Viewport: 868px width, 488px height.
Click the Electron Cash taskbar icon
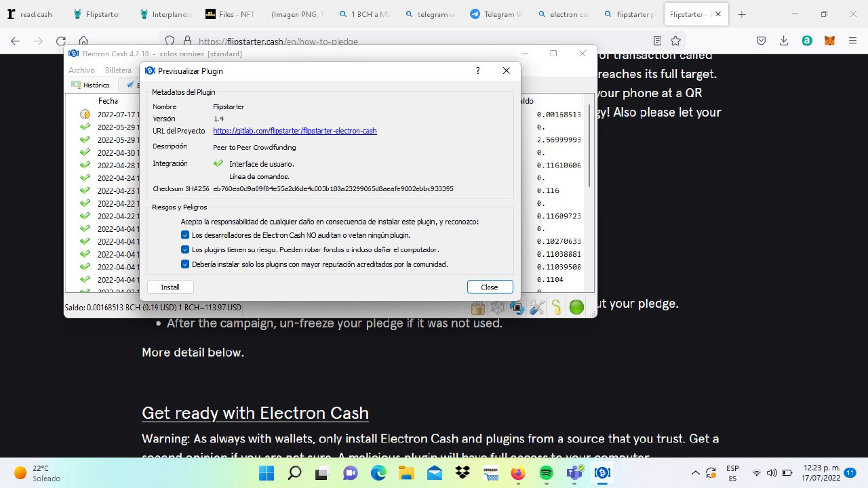[x=603, y=473]
